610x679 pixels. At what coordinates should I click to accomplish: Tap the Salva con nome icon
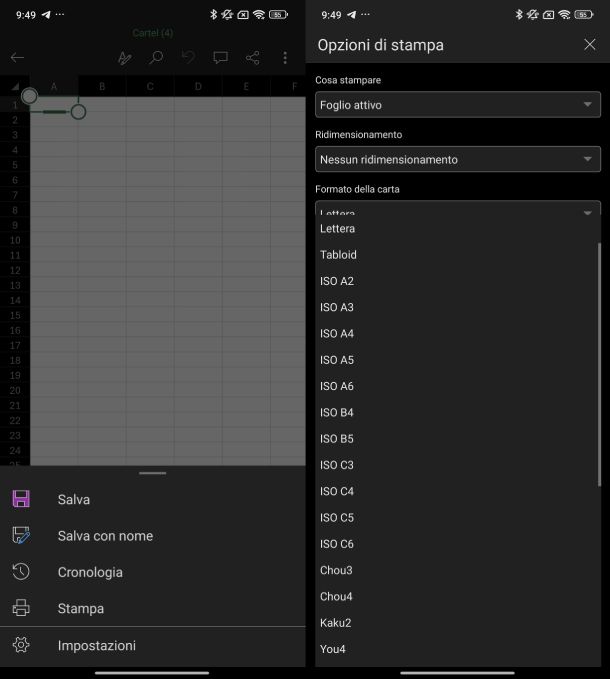click(x=21, y=535)
